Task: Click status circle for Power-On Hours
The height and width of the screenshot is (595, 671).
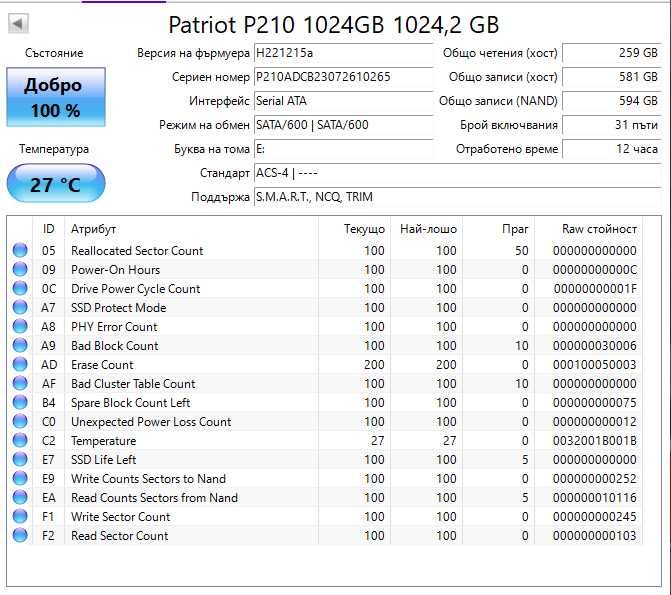Action: coord(20,269)
